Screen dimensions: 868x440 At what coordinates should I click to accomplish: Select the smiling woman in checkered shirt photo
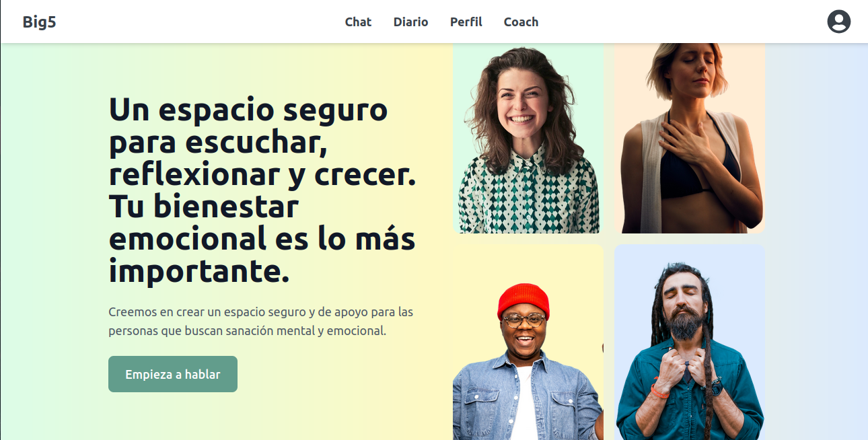(x=529, y=139)
